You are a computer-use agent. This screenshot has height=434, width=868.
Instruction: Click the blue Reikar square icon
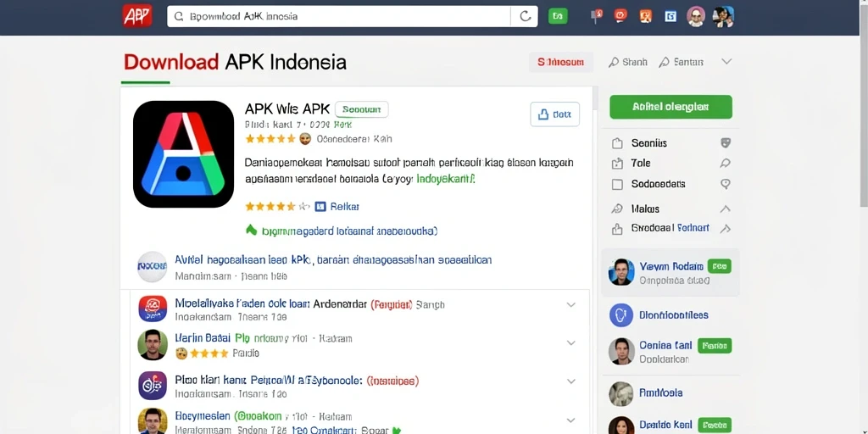click(320, 207)
